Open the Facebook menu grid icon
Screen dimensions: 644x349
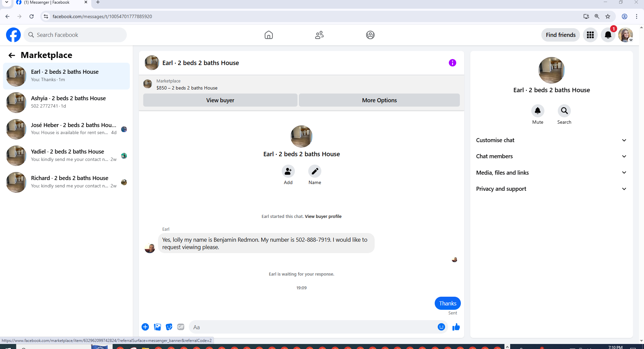(590, 35)
